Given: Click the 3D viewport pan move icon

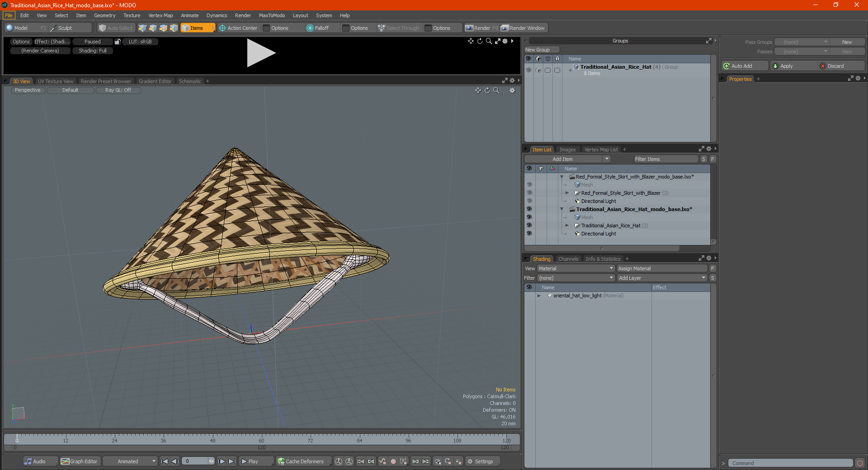Looking at the screenshot, I should [x=478, y=90].
